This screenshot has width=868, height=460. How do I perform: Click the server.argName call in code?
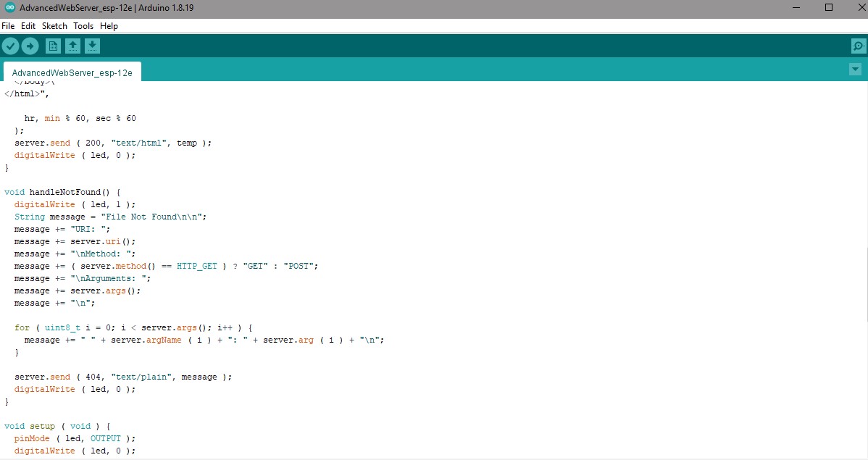[146, 340]
